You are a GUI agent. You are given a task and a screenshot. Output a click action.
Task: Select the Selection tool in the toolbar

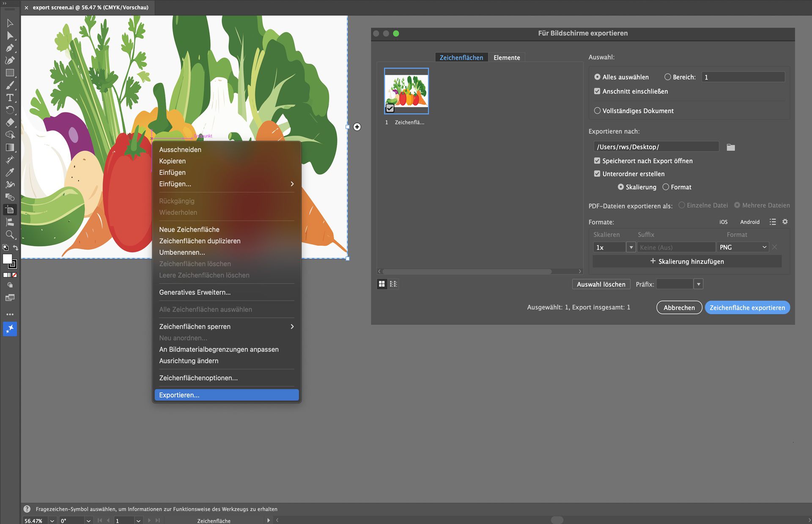(x=10, y=23)
